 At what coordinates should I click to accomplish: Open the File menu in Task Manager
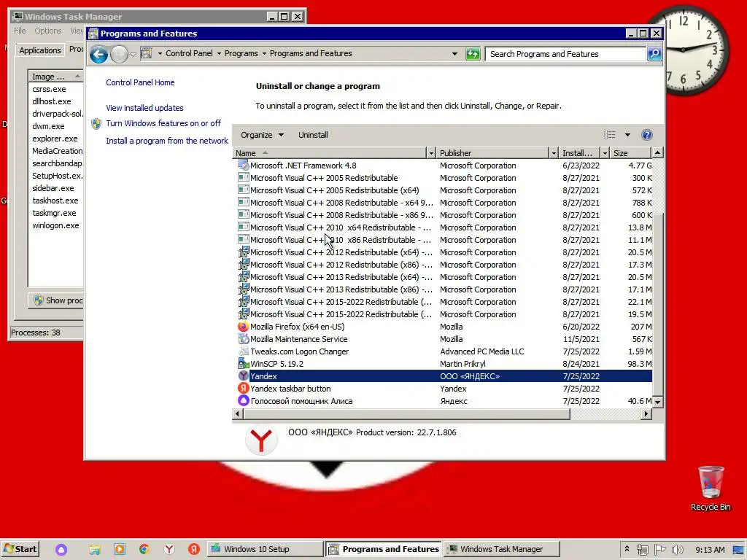tap(20, 31)
